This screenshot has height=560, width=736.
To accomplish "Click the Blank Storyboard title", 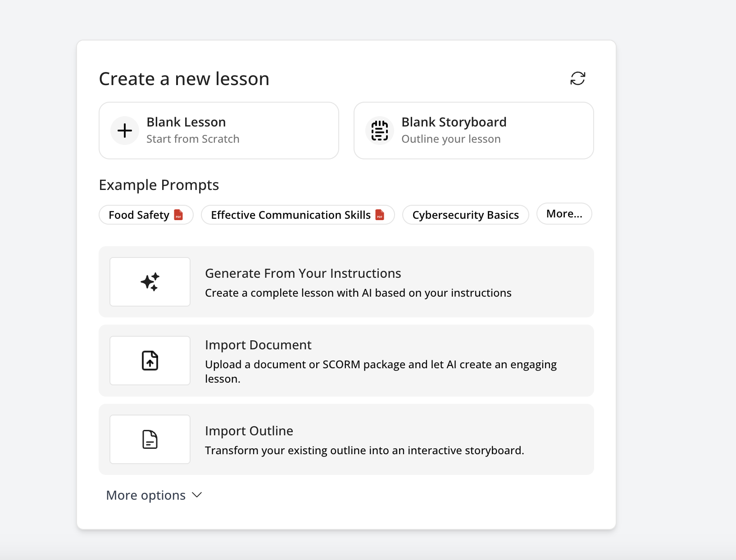I will (454, 122).
